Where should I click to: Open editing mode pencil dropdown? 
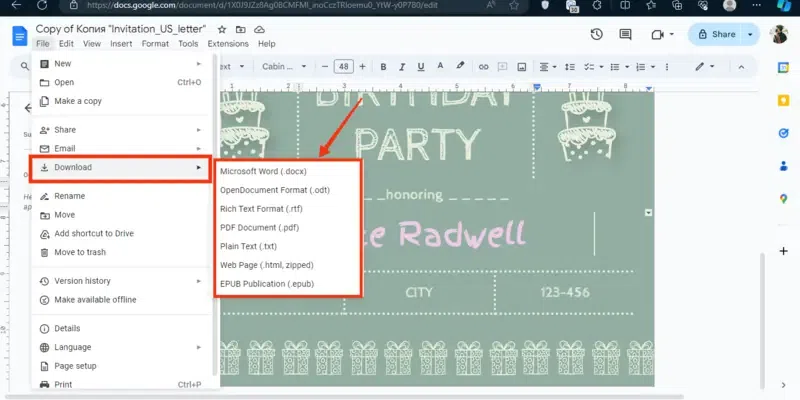coord(705,67)
